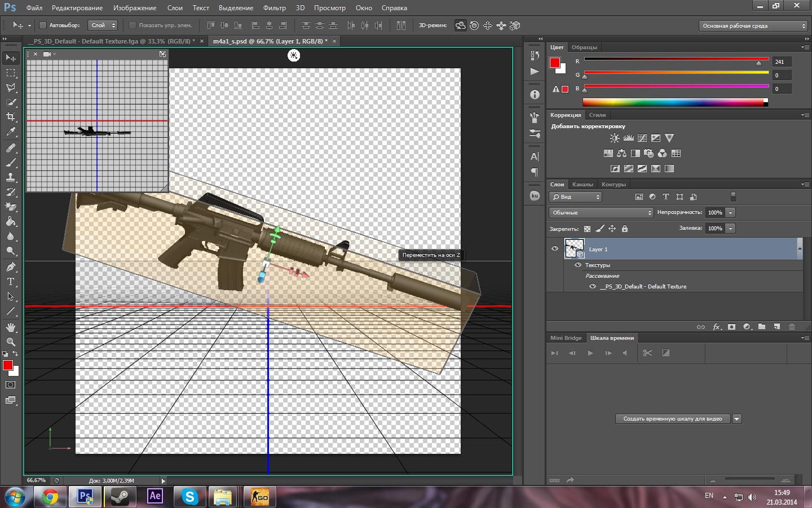Add Curves adjustment layer

pos(642,138)
